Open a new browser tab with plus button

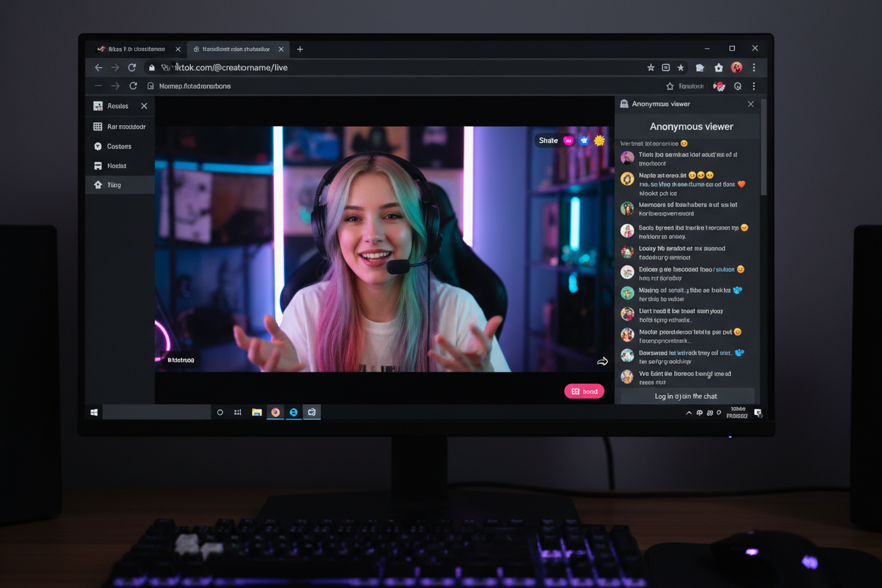point(300,49)
